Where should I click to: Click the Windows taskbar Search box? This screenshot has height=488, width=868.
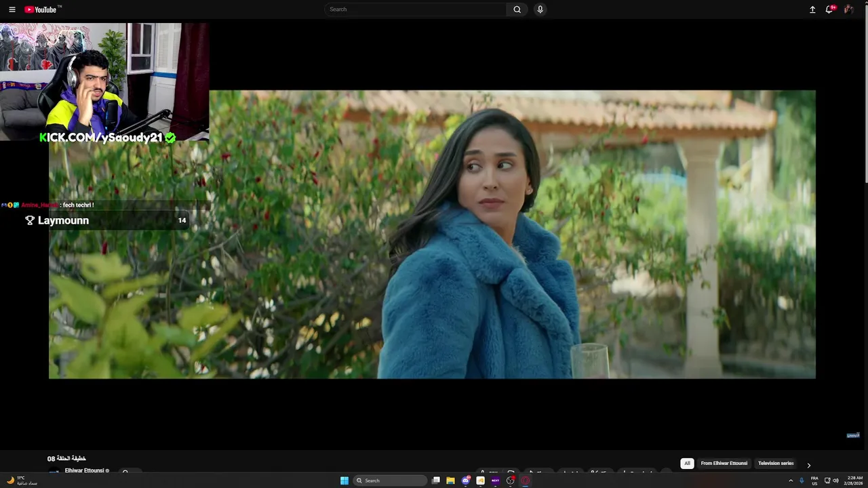(x=390, y=481)
